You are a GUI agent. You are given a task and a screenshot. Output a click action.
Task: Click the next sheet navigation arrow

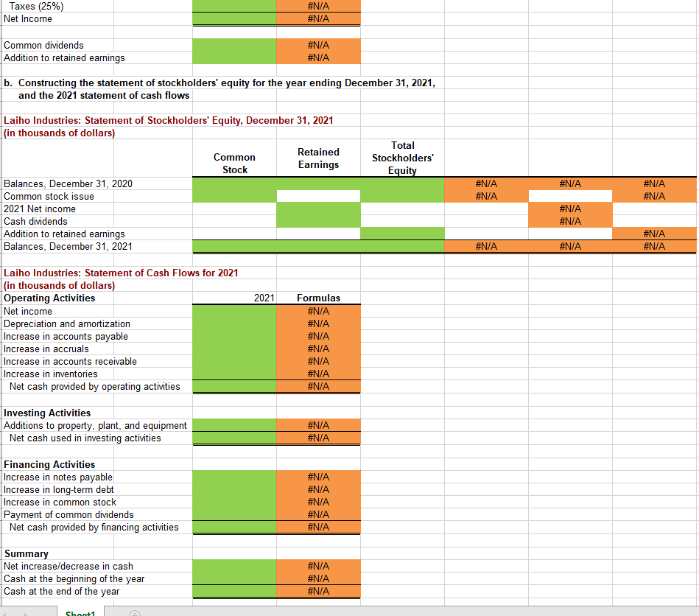click(26, 612)
